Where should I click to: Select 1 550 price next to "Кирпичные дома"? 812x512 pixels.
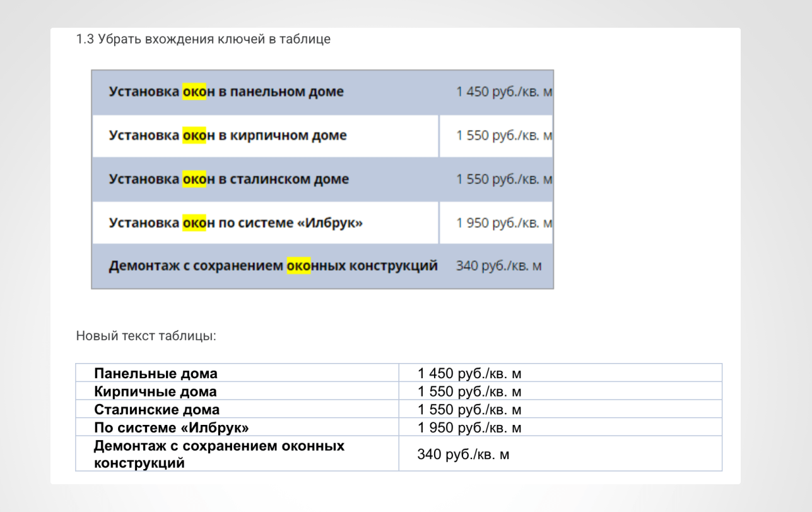pyautogui.click(x=469, y=391)
